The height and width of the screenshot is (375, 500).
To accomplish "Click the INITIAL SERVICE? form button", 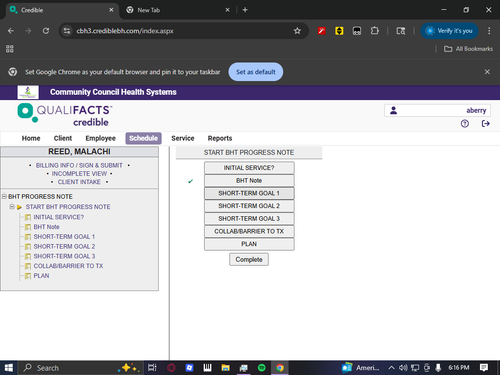I will click(249, 168).
